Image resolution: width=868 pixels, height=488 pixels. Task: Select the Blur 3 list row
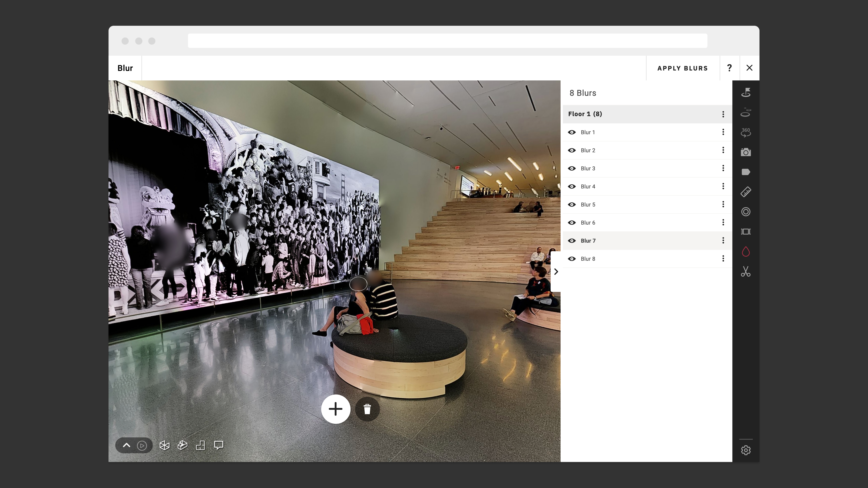click(647, 168)
